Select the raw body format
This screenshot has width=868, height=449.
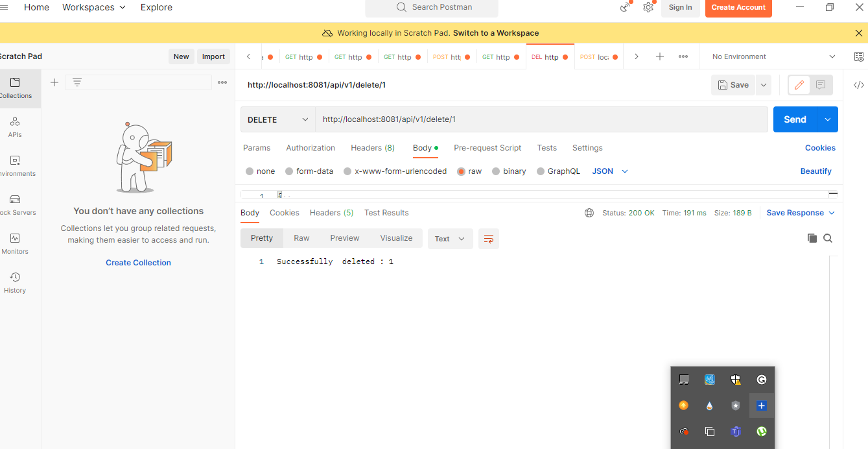461,171
